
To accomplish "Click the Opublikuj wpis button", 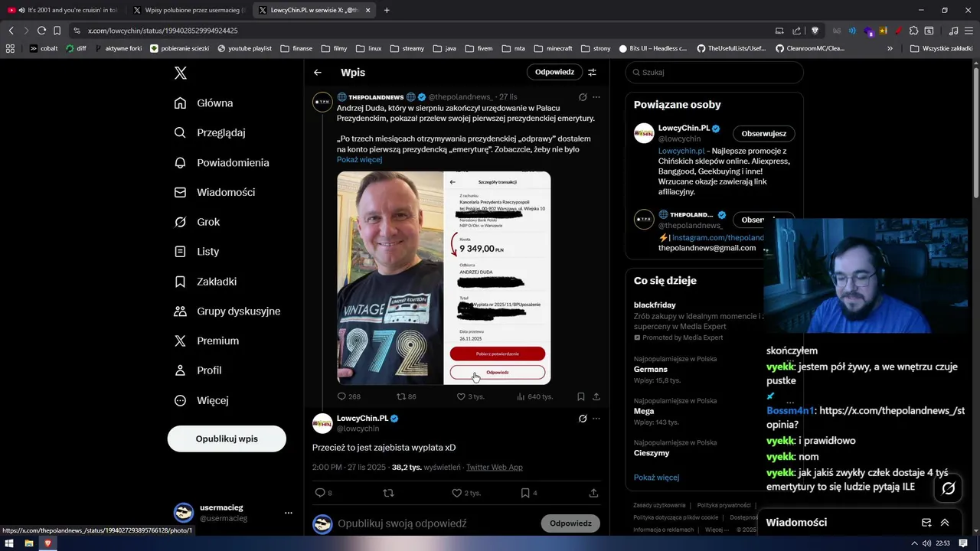I will pos(227,439).
